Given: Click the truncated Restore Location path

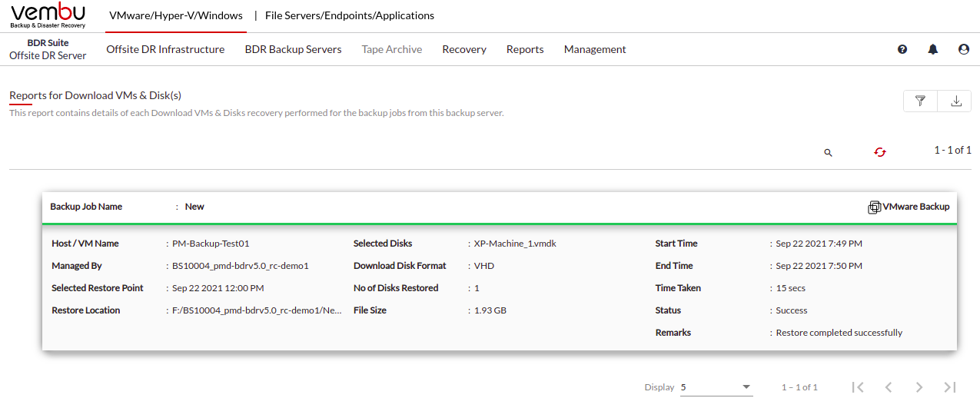Looking at the screenshot, I should pos(257,310).
